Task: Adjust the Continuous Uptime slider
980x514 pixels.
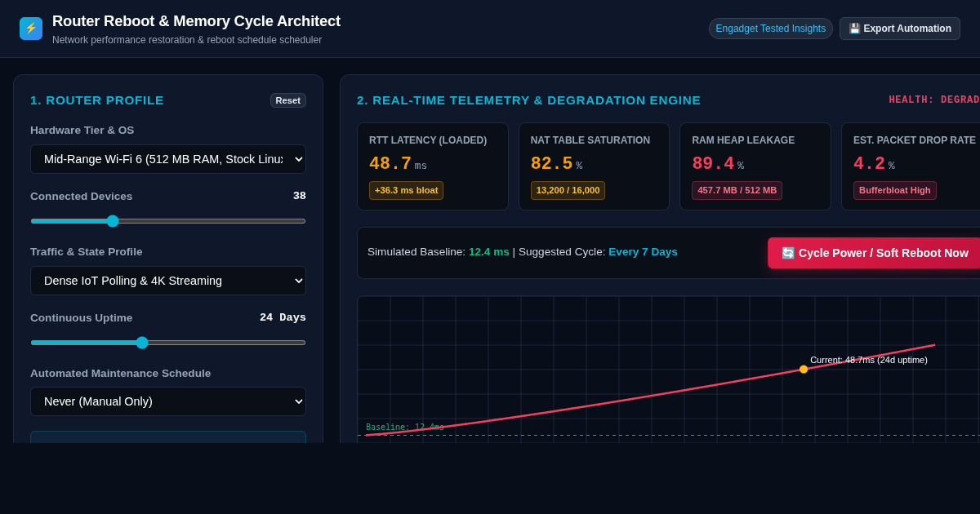Action: [x=168, y=343]
